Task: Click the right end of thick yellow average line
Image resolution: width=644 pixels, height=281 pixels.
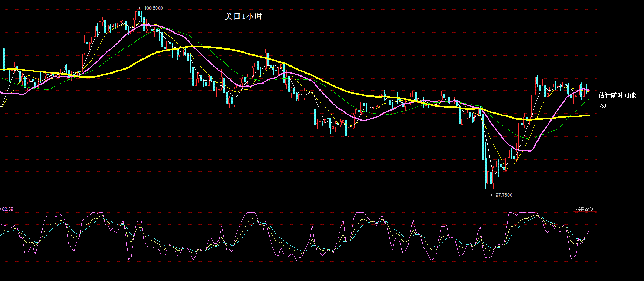Action: [x=589, y=115]
